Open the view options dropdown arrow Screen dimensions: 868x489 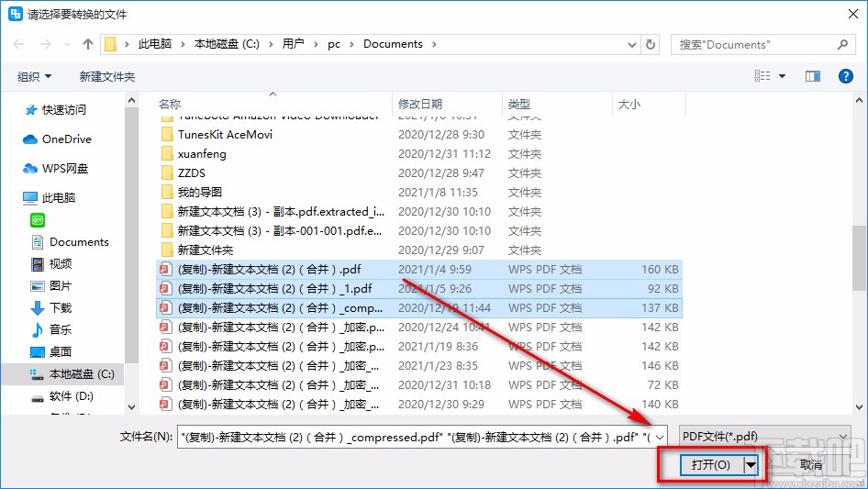tap(782, 76)
